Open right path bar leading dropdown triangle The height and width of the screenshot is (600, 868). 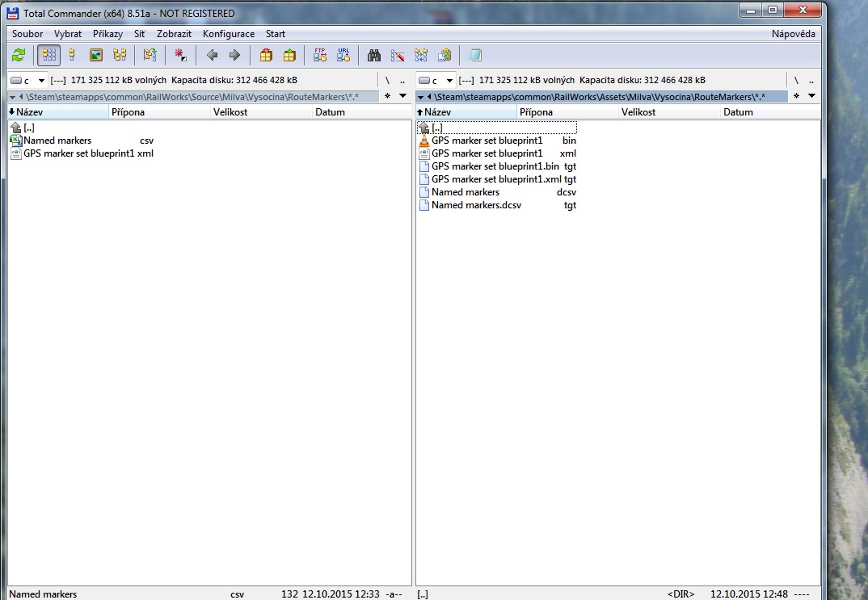pos(421,97)
